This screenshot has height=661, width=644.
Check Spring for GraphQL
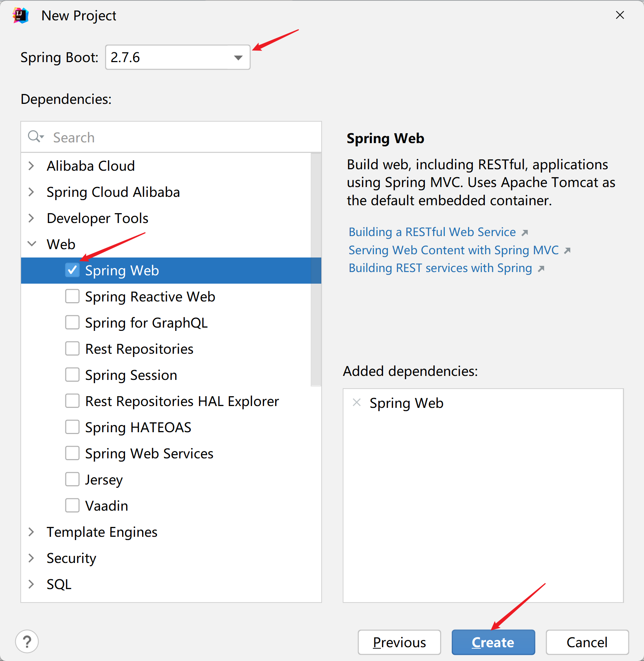point(72,322)
